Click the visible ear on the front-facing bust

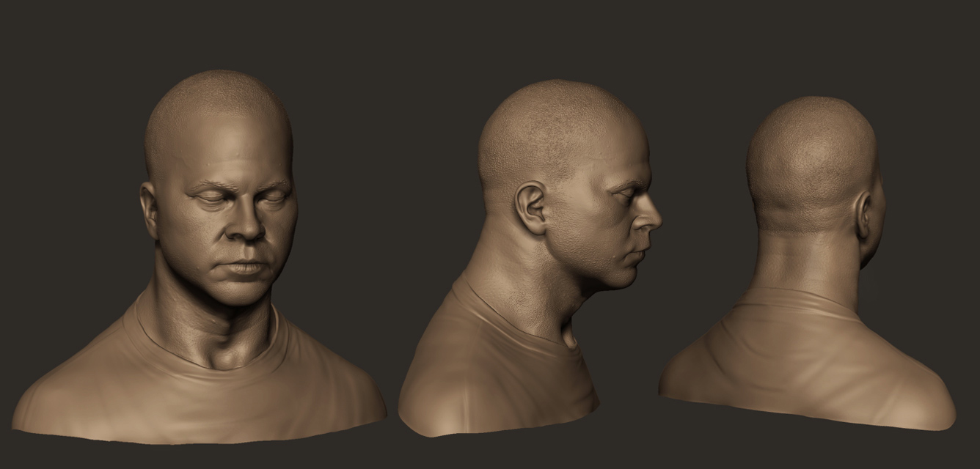click(x=149, y=211)
